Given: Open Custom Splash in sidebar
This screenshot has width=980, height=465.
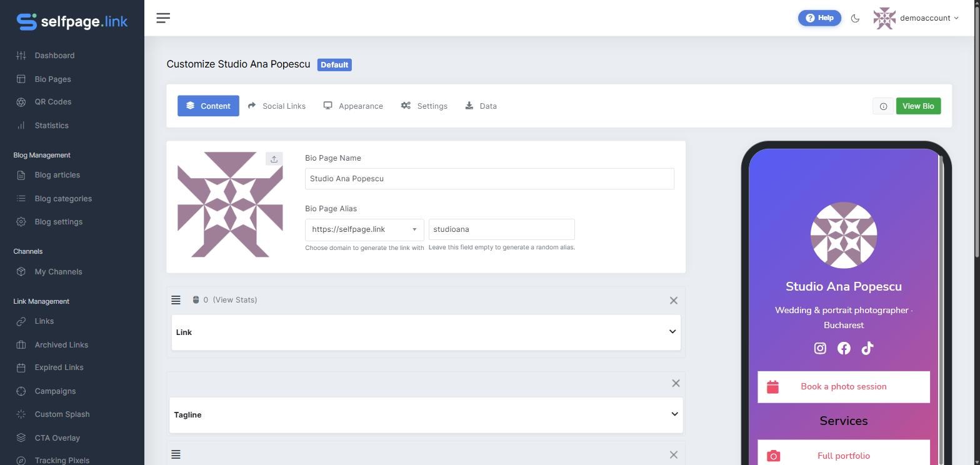Looking at the screenshot, I should [x=62, y=414].
